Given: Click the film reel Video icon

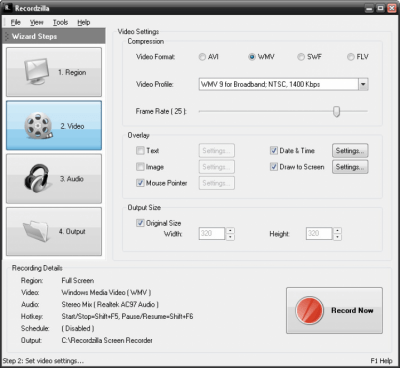Looking at the screenshot, I should coord(38,125).
